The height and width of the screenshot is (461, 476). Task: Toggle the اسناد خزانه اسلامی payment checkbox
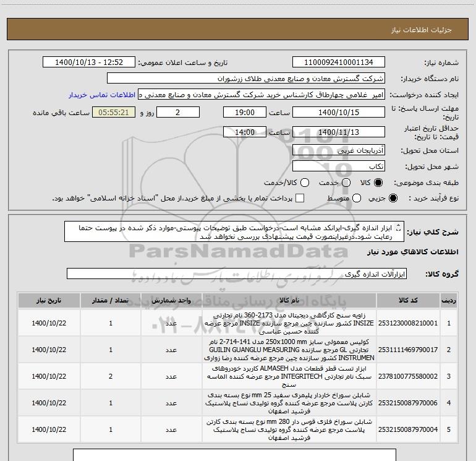300,198
